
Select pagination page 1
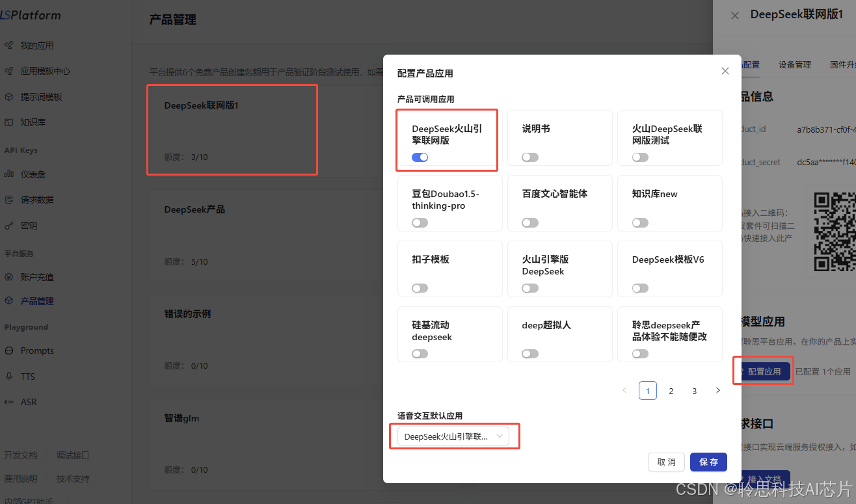click(x=648, y=390)
